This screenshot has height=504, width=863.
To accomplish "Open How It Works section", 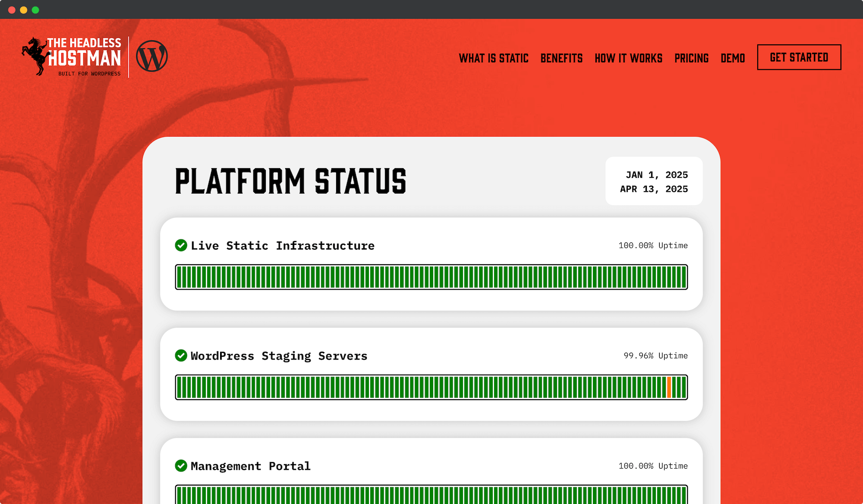I will pos(628,58).
